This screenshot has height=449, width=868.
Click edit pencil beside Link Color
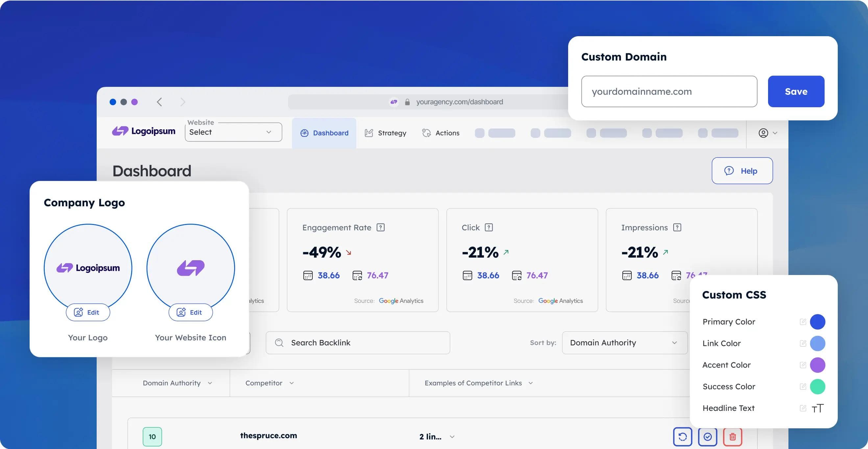(803, 343)
